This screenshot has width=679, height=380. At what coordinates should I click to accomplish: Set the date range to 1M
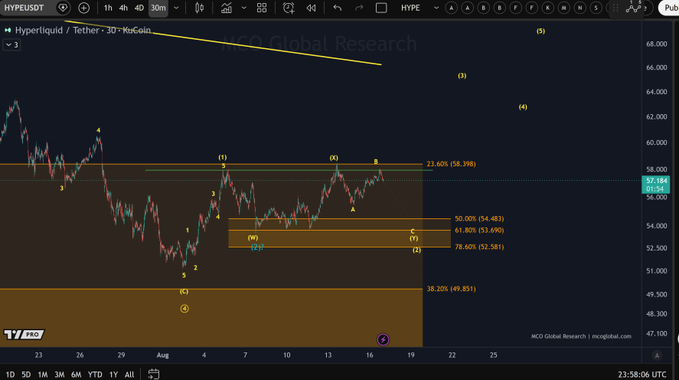point(42,374)
